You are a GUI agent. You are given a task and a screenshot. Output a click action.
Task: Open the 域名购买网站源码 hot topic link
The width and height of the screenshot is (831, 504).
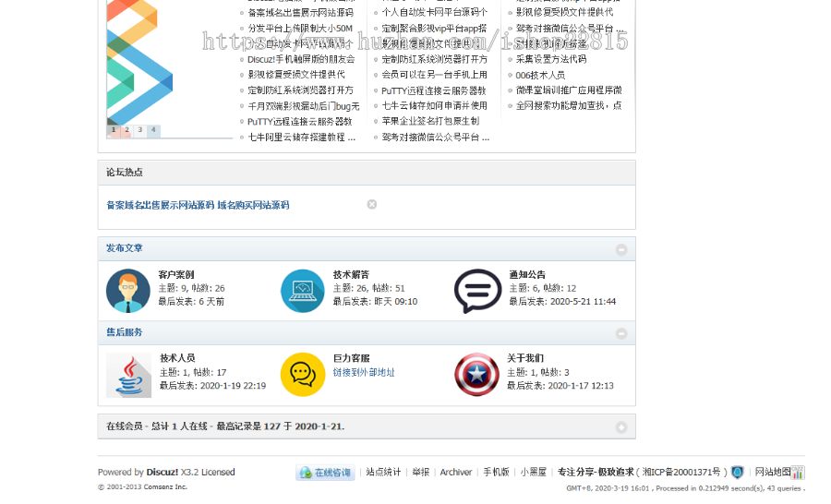tap(253, 205)
